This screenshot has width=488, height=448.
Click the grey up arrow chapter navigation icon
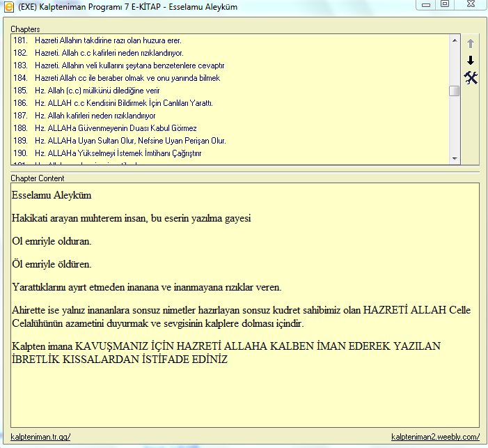click(x=471, y=44)
